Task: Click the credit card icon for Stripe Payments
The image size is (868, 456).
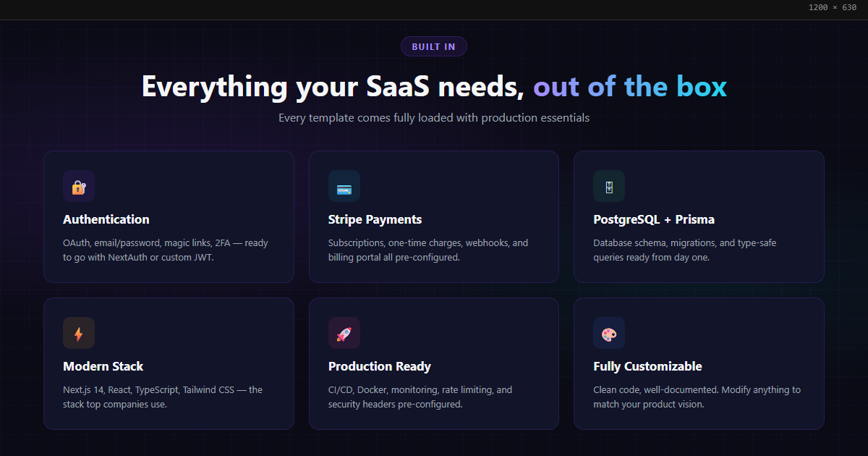Action: click(344, 186)
